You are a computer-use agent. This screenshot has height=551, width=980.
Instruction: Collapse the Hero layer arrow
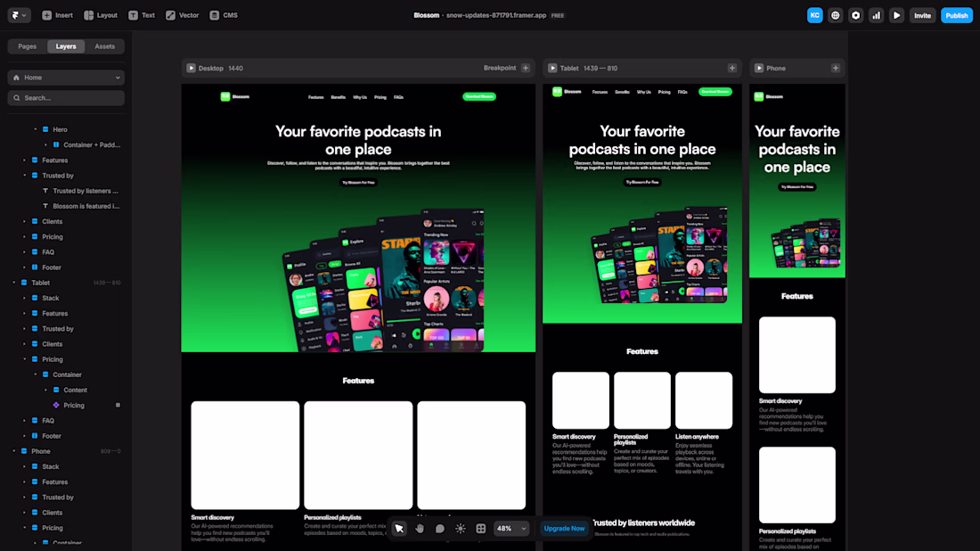tap(35, 129)
